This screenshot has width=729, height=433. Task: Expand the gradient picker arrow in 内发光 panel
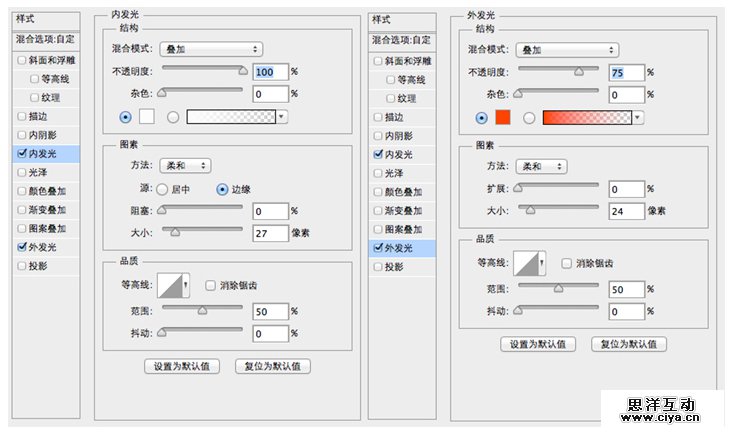coord(282,116)
